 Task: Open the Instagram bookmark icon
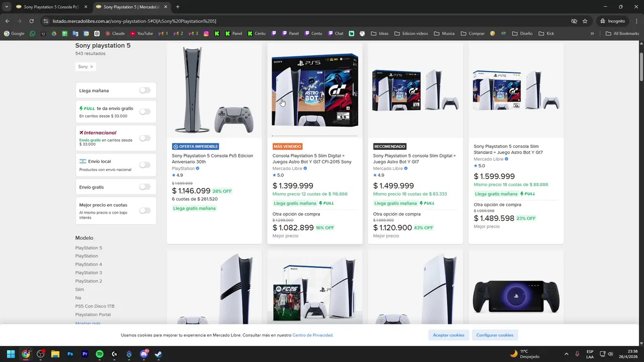coord(206,34)
